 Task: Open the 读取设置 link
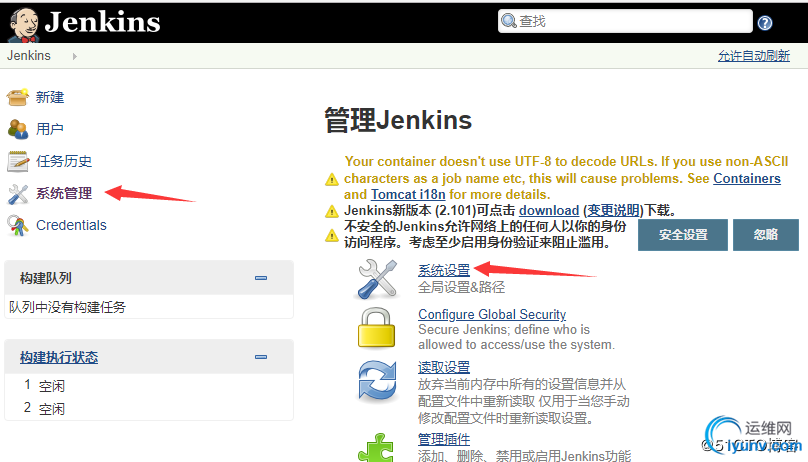444,367
